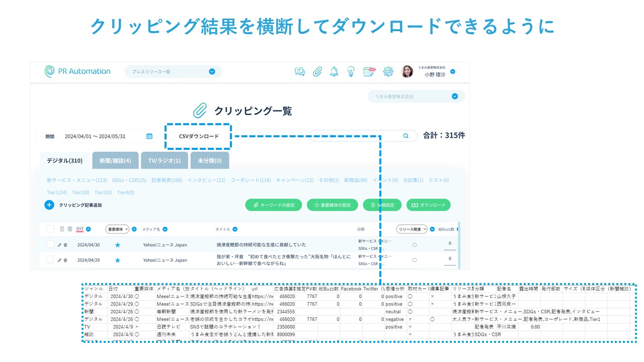The width and height of the screenshot is (644, 362).
Task: Click the period date range field
Action: [108, 136]
